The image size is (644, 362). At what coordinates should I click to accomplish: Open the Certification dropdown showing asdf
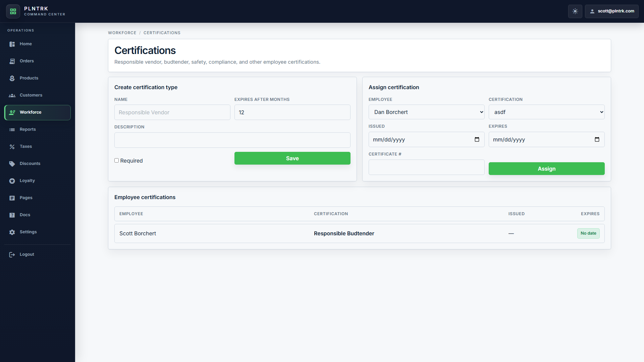click(x=546, y=112)
